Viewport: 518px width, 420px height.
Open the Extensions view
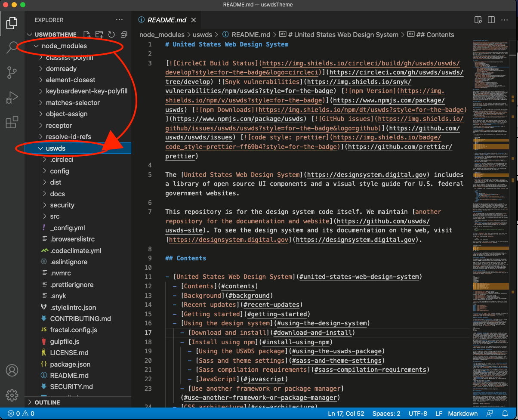(12, 122)
